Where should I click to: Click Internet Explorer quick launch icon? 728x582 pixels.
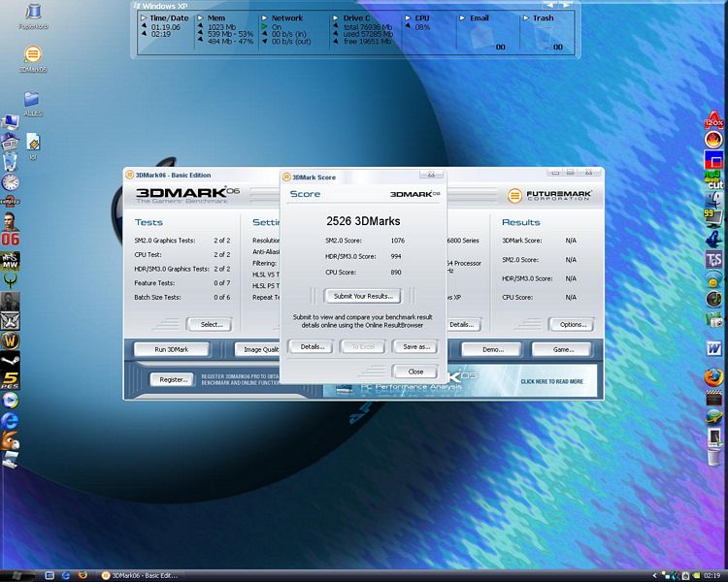pos(66,575)
